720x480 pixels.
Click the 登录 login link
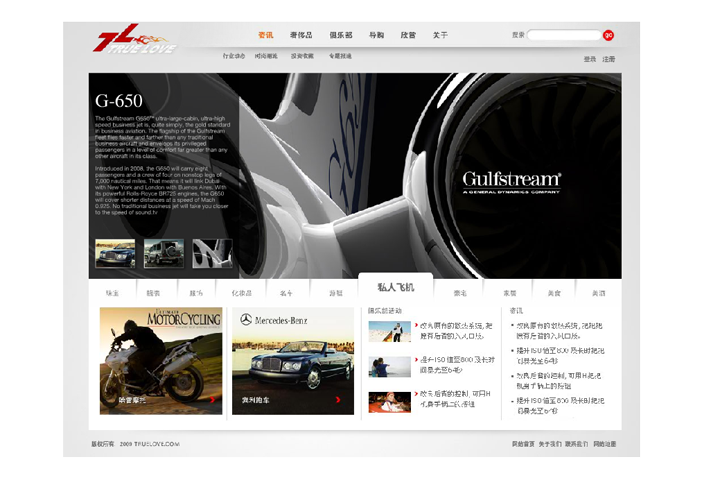[x=590, y=59]
